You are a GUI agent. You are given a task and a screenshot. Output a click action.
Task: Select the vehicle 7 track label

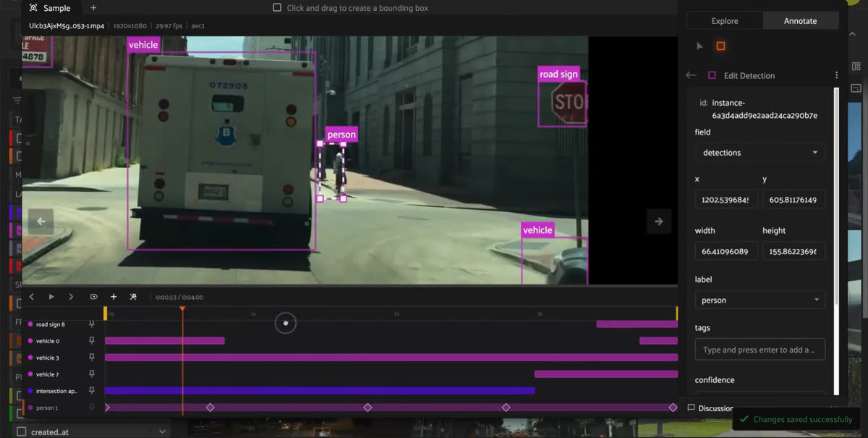click(48, 374)
